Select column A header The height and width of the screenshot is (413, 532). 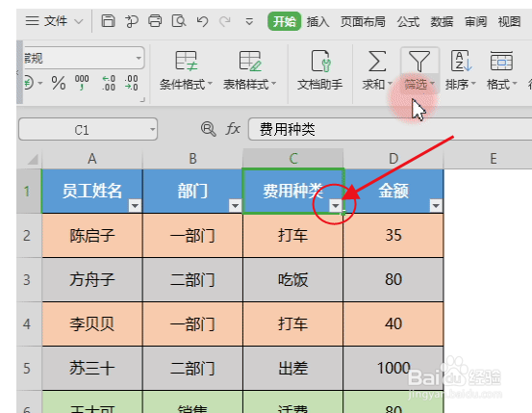92,159
